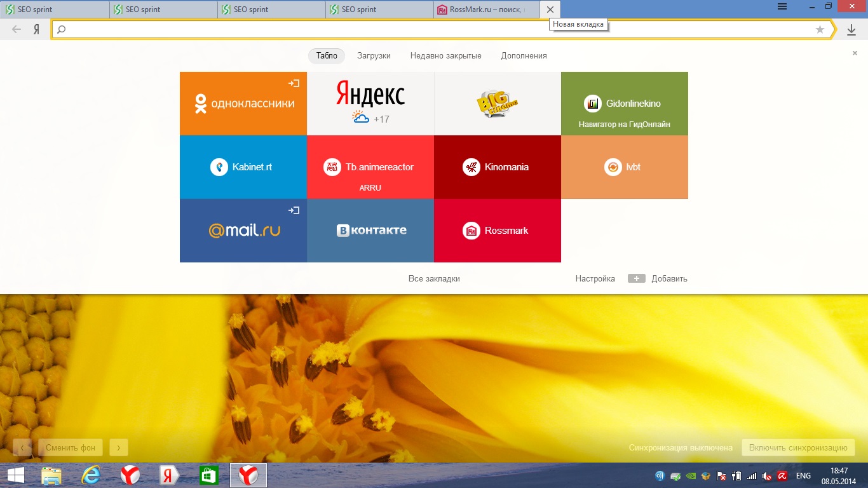Image resolution: width=868 pixels, height=488 pixels.
Task: Open the downloads arrow icon
Action: click(851, 29)
